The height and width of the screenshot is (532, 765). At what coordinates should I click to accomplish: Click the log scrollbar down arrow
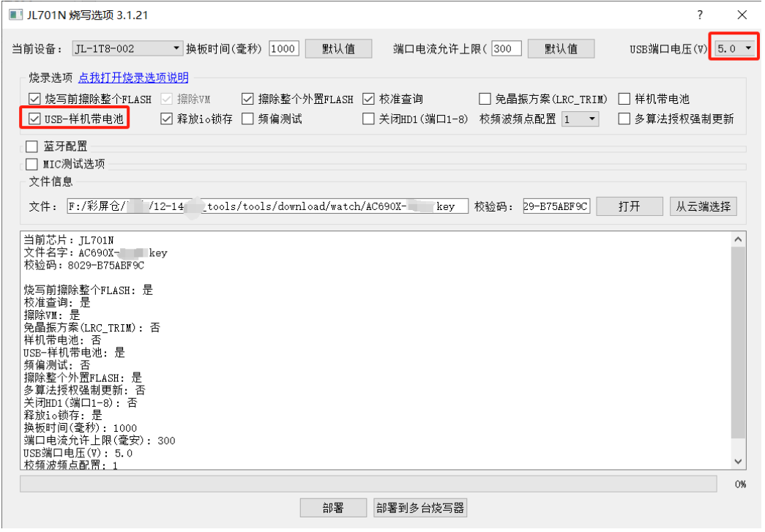(x=738, y=461)
